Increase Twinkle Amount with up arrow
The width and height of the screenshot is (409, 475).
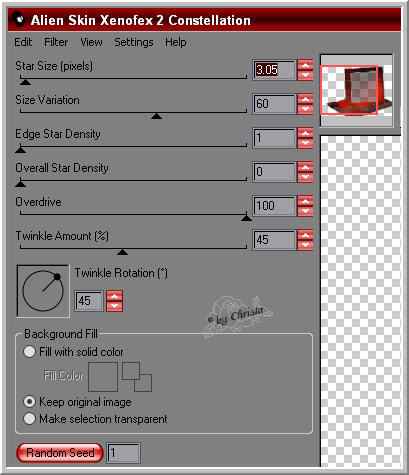pos(305,235)
